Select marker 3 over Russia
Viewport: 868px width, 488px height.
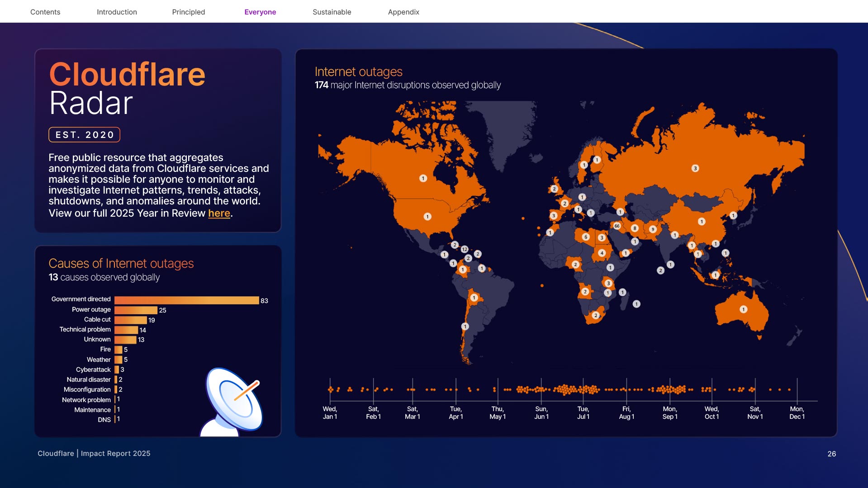pyautogui.click(x=695, y=168)
